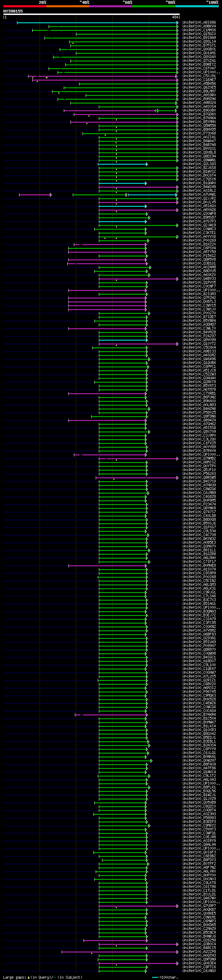Open hit UniRef100_A7G7P3

(199, 221)
